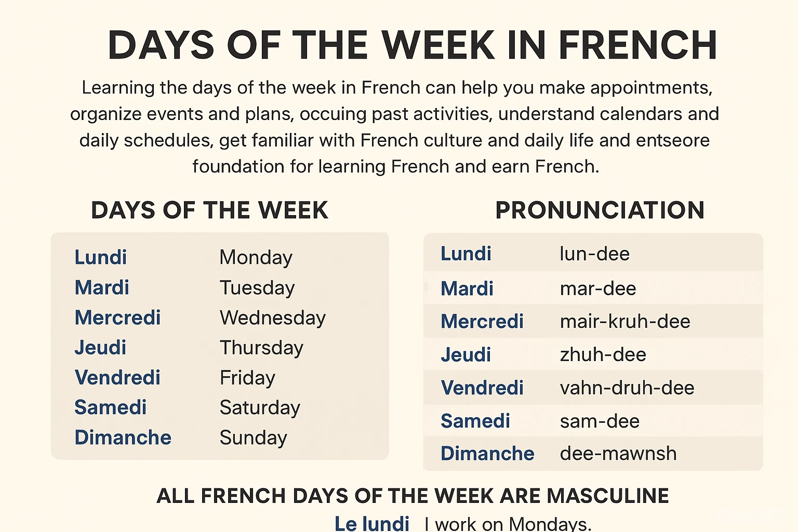
Task: Click the main title Days of the Week in French
Action: tap(413, 45)
